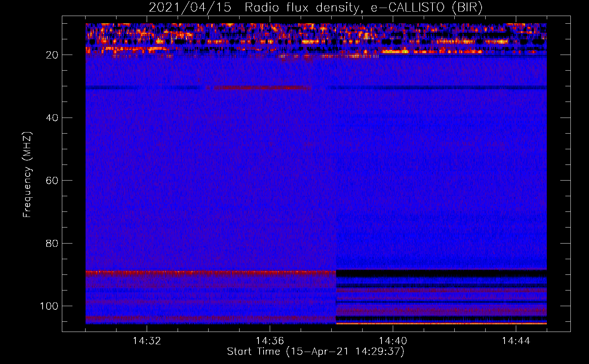589x364 pixels.
Task: Click the red emission band near 30 MHz
Action: [261, 88]
